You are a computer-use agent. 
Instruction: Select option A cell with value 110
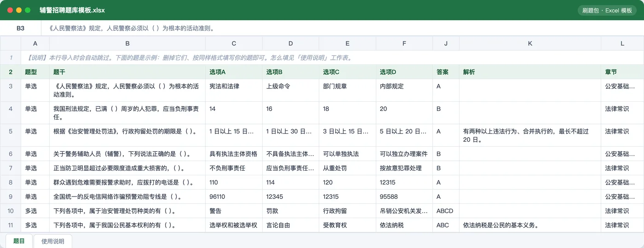(x=234, y=182)
